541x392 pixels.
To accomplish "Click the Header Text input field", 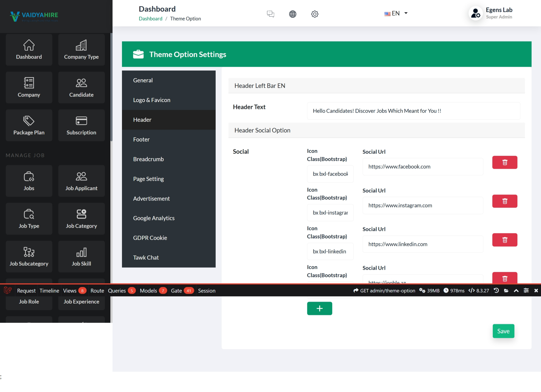I will coord(413,111).
